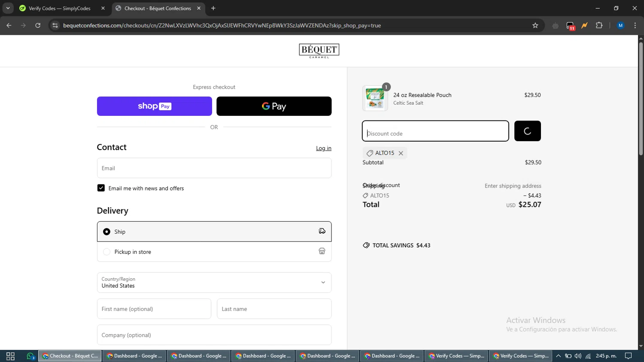Switch to Verify Codes SimplyCodes tab
This screenshot has height=362, width=644.
pyautogui.click(x=60, y=8)
